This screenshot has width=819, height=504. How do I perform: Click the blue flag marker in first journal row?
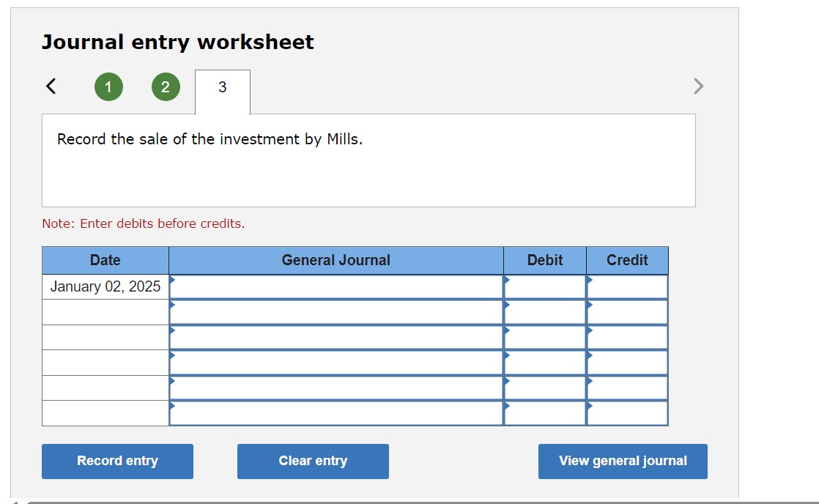tap(173, 280)
